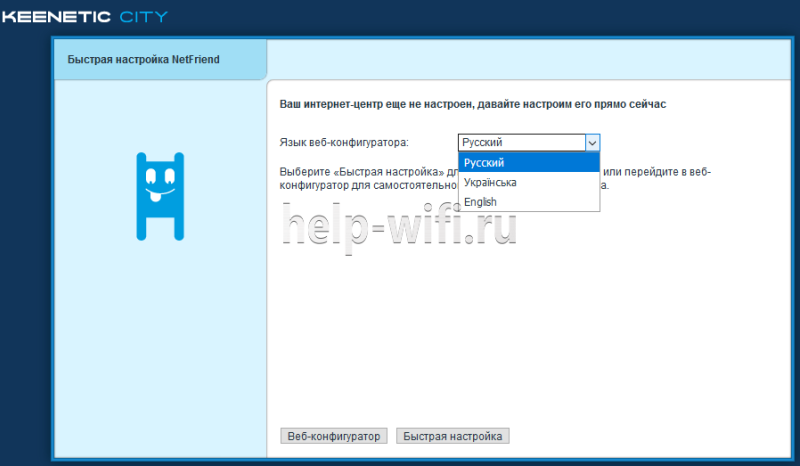800x466 pixels.
Task: Select Русский from the language list
Action: (529, 163)
